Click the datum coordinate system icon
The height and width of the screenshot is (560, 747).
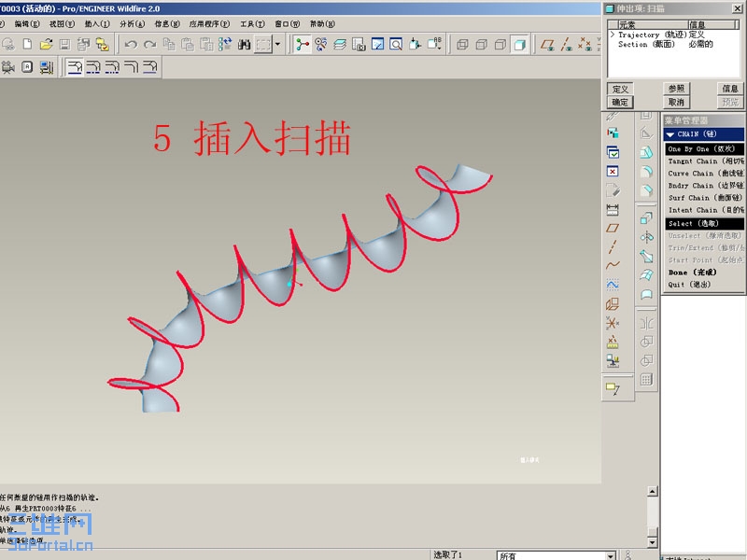tap(613, 323)
